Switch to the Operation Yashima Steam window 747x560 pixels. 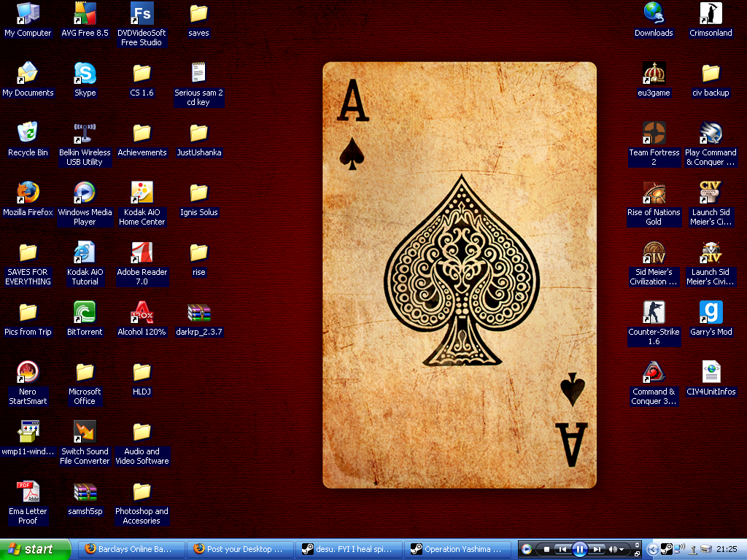(456, 549)
